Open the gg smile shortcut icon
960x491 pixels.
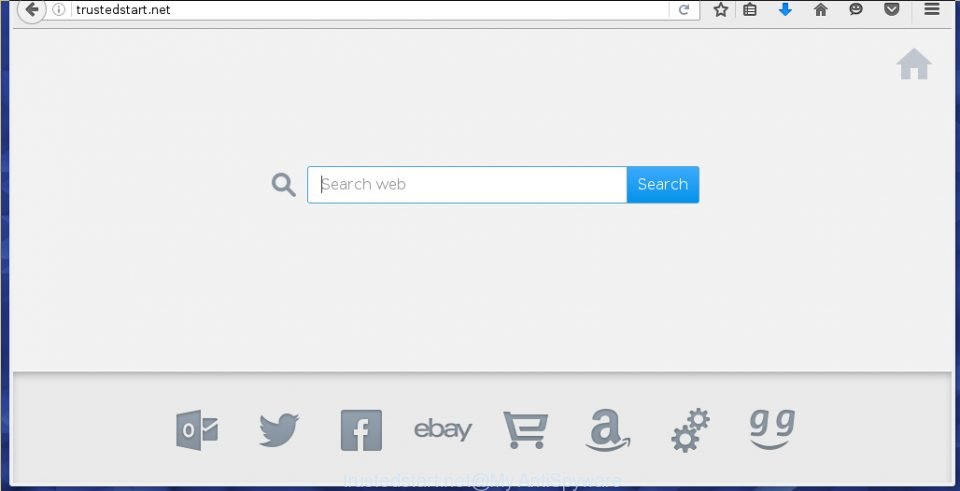(772, 429)
